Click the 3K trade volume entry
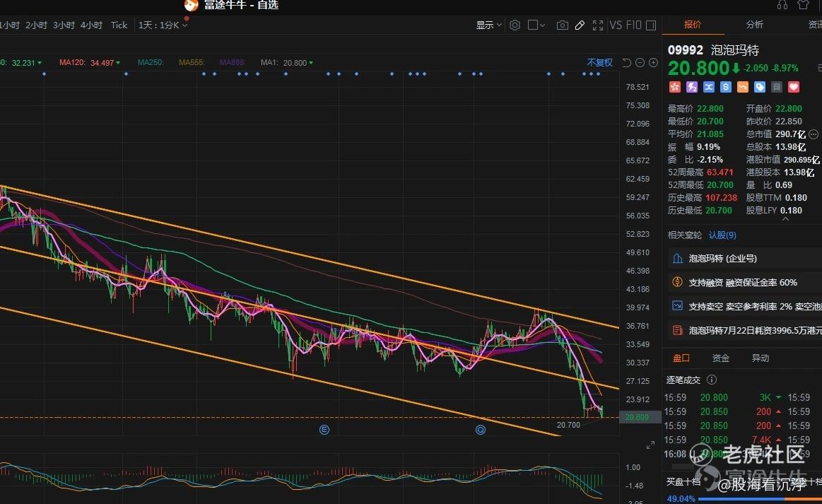Screen dimensions: 822x504 pyautogui.click(x=765, y=397)
